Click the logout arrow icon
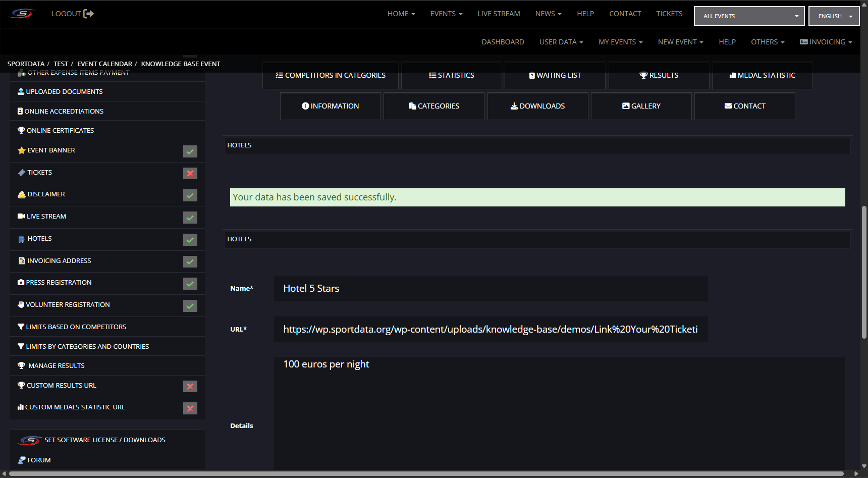Viewport: 868px width, 478px height. [x=89, y=14]
